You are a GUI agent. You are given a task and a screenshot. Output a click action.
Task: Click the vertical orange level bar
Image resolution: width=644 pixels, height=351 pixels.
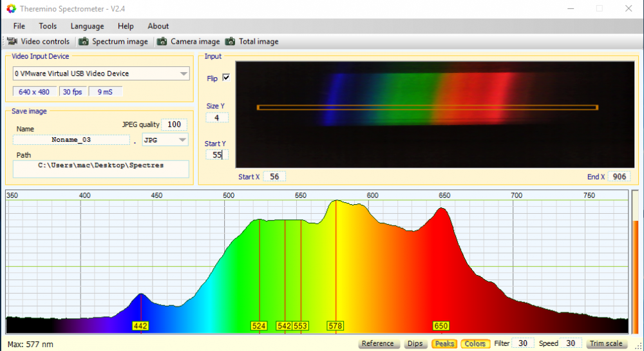tap(636, 277)
